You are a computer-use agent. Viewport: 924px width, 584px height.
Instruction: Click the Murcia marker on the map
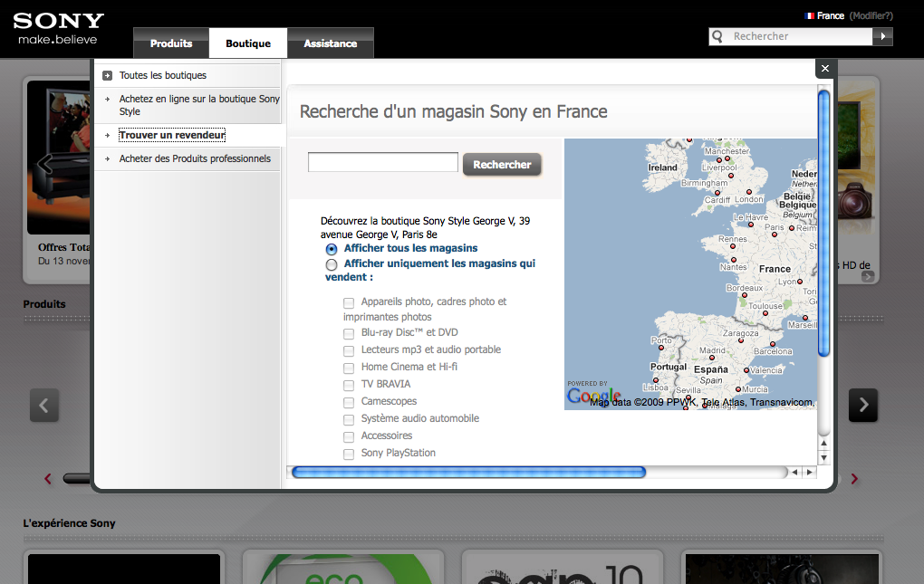tap(737, 389)
